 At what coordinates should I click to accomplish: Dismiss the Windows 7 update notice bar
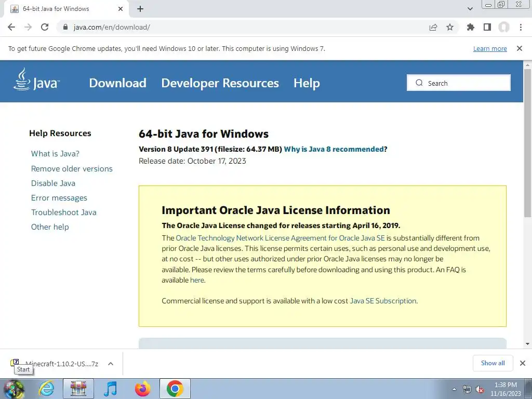[x=520, y=48]
